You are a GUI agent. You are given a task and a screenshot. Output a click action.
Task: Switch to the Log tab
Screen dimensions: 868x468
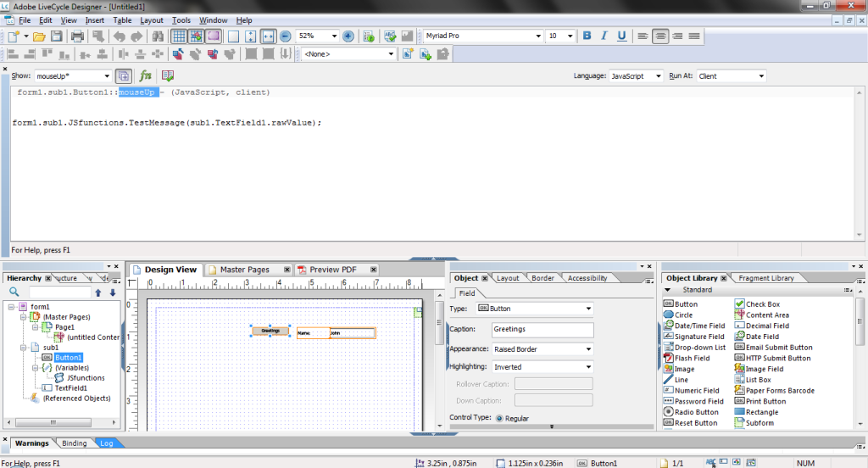[x=106, y=443]
